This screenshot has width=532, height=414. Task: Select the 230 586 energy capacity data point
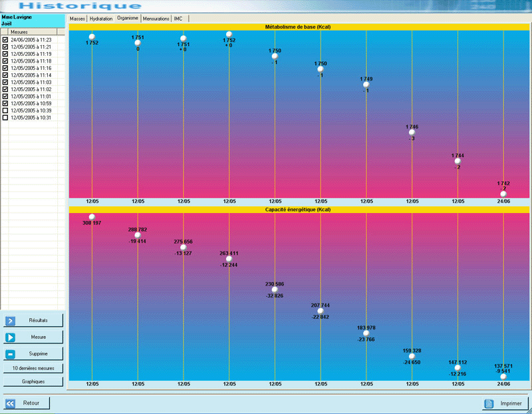[x=275, y=290]
